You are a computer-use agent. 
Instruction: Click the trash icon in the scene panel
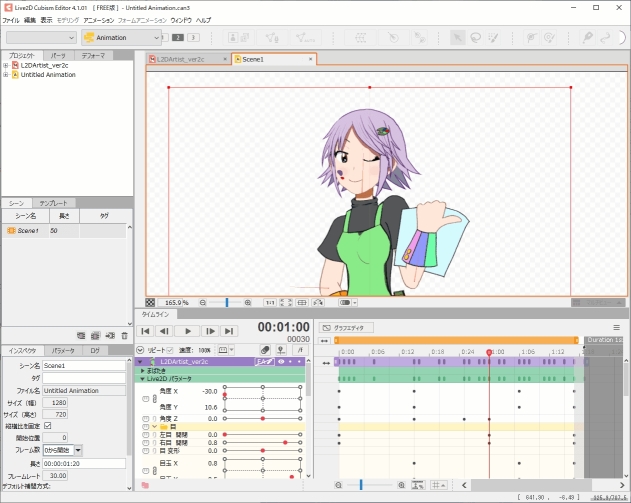pyautogui.click(x=125, y=336)
